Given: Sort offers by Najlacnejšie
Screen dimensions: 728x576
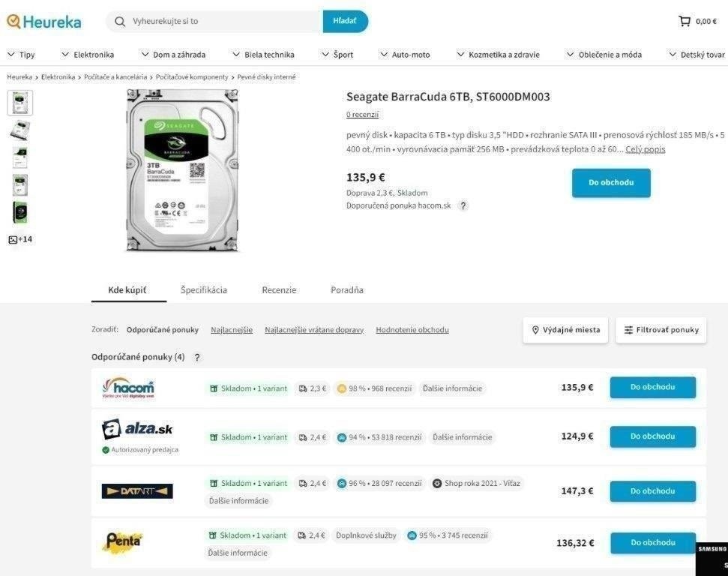Looking at the screenshot, I should (x=231, y=329).
